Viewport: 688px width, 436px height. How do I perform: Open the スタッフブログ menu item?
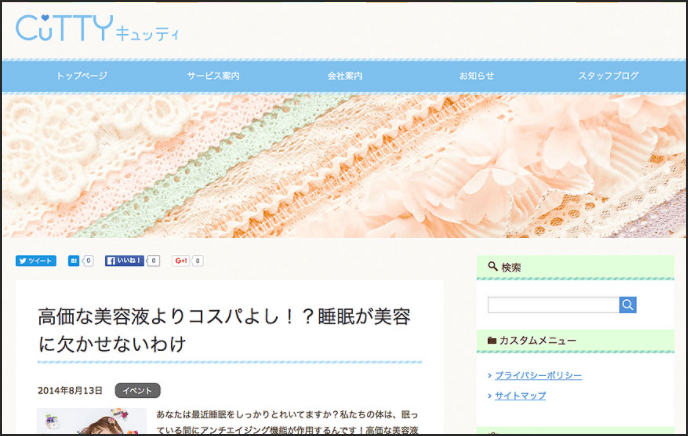pyautogui.click(x=608, y=75)
